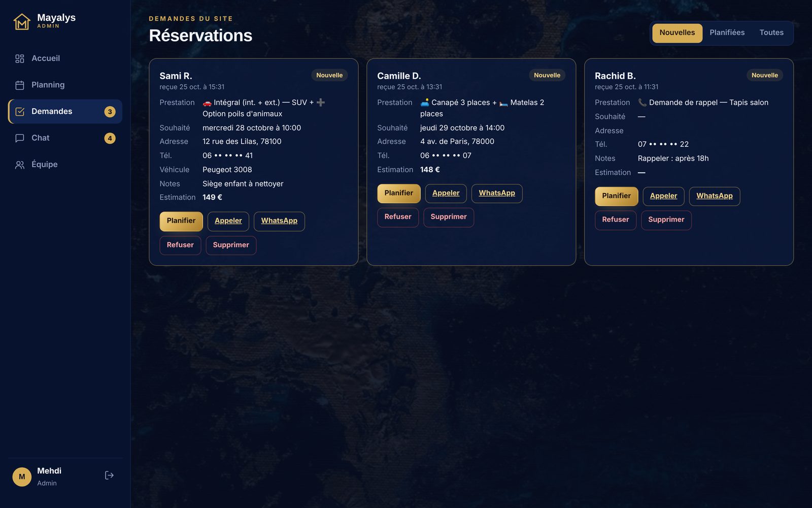Viewport: 812px width, 508px height.
Task: Click Planifier on Camille D.'s request
Action: [399, 194]
